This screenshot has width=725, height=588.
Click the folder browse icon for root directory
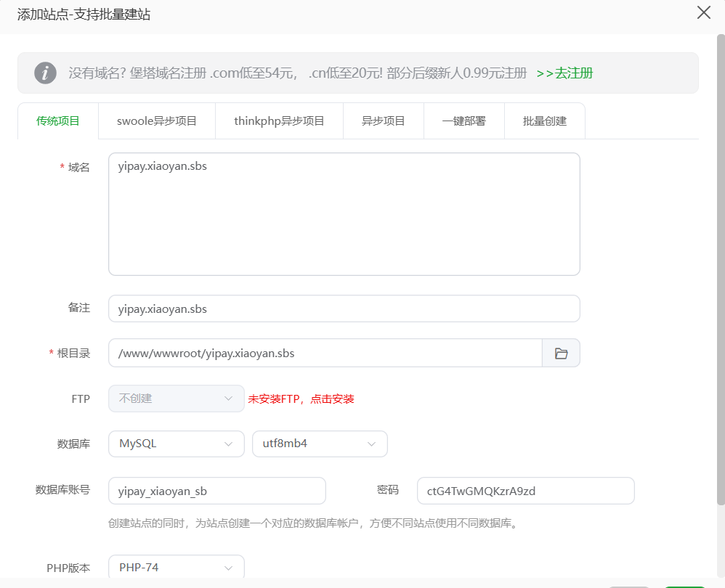pyautogui.click(x=561, y=354)
